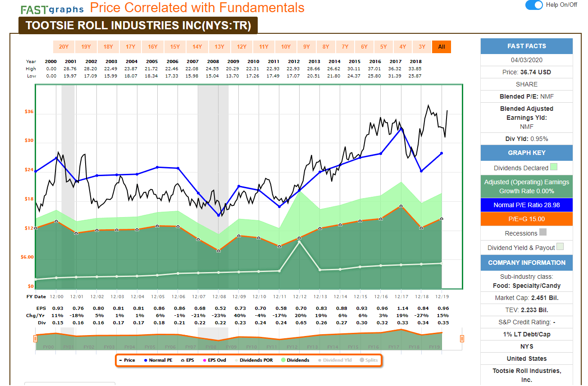Screen dimensions: 588x386
Task: Choose the 14Y time range
Action: pyautogui.click(x=197, y=47)
